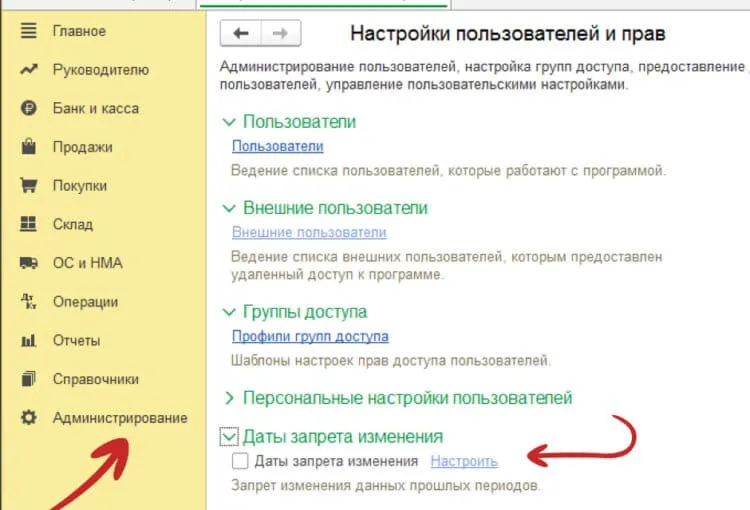The width and height of the screenshot is (750, 510).
Task: Open the Справочники section
Action: pyautogui.click(x=96, y=379)
